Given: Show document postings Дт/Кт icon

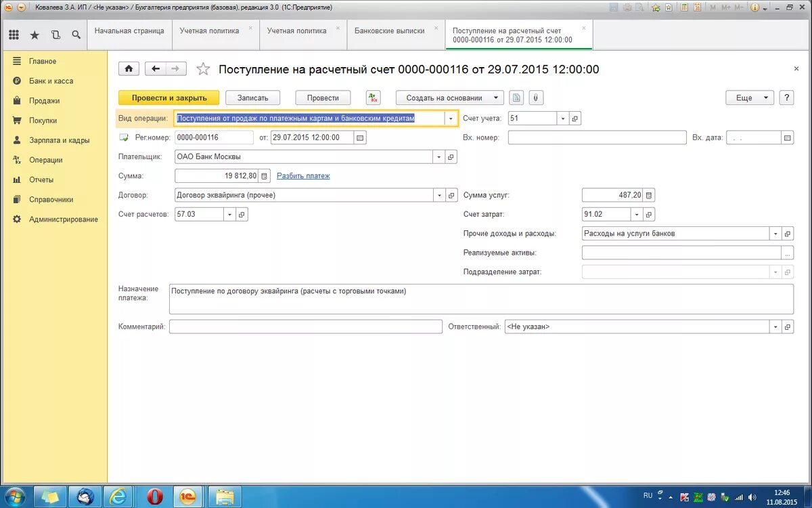Looking at the screenshot, I should (x=374, y=98).
